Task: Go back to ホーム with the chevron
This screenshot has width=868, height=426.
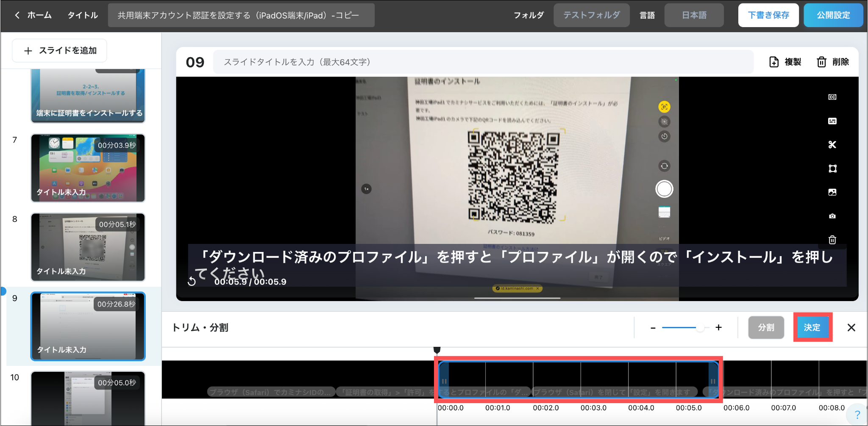Action: click(x=17, y=15)
